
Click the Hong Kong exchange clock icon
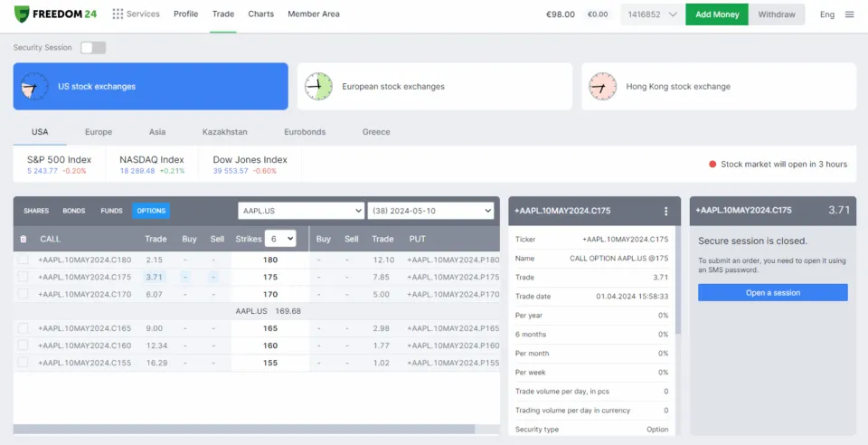[602, 87]
